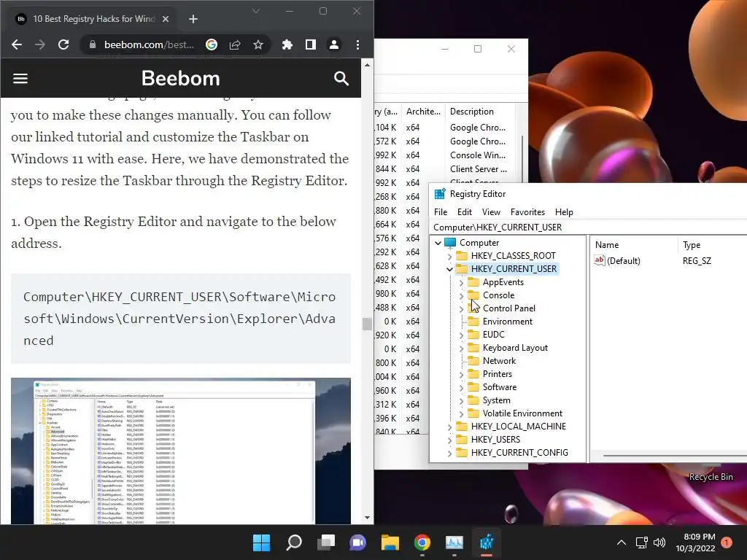This screenshot has height=560, width=747.
Task: Switch to Task Manager on taskbar
Action: pyautogui.click(x=454, y=542)
